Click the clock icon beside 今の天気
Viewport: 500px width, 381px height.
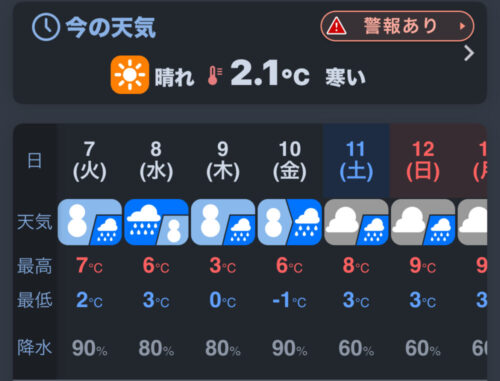coord(46,27)
